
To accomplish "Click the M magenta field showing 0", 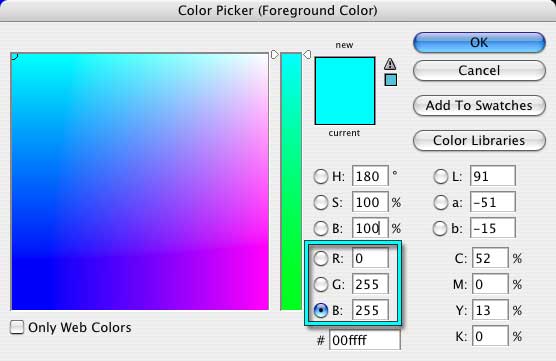I will 490,284.
